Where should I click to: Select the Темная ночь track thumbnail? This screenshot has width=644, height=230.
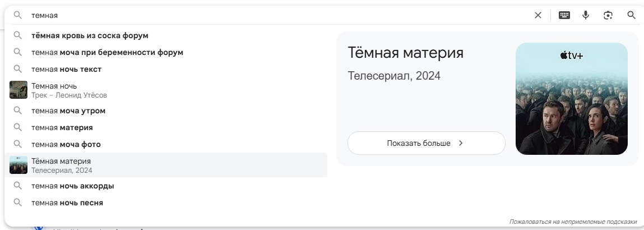pyautogui.click(x=18, y=90)
